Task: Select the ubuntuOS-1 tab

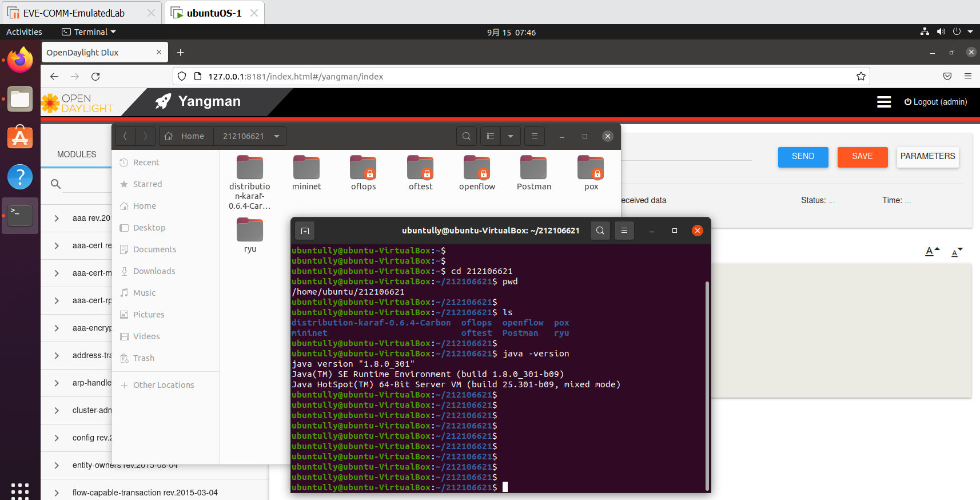Action: pos(214,13)
